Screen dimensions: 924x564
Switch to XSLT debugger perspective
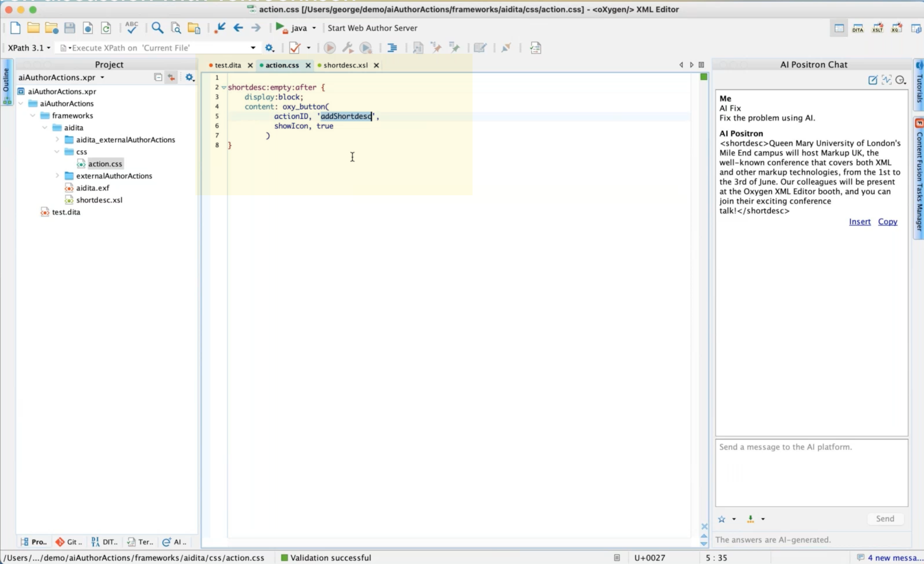click(877, 28)
